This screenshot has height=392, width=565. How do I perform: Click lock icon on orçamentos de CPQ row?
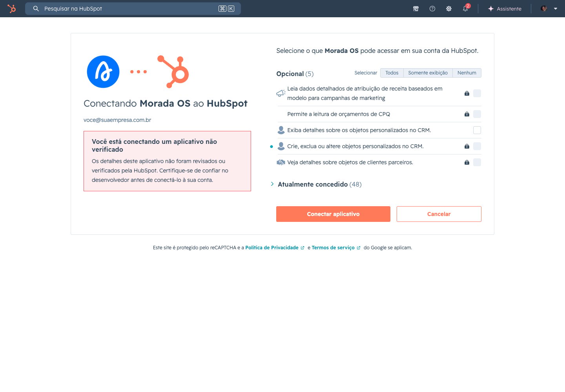(x=467, y=114)
